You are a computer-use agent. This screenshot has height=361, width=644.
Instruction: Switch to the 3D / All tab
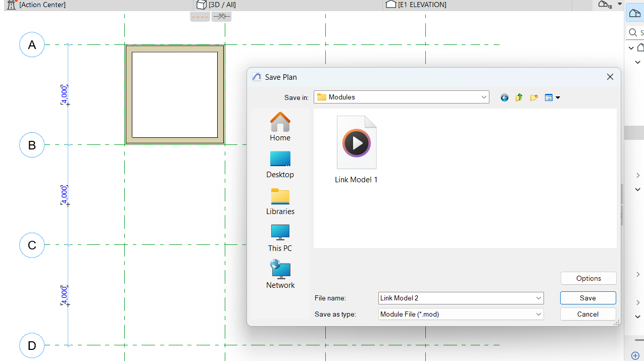(x=222, y=5)
